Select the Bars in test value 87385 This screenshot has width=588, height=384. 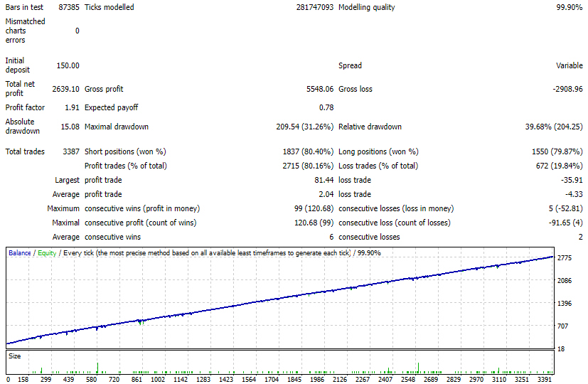click(69, 7)
